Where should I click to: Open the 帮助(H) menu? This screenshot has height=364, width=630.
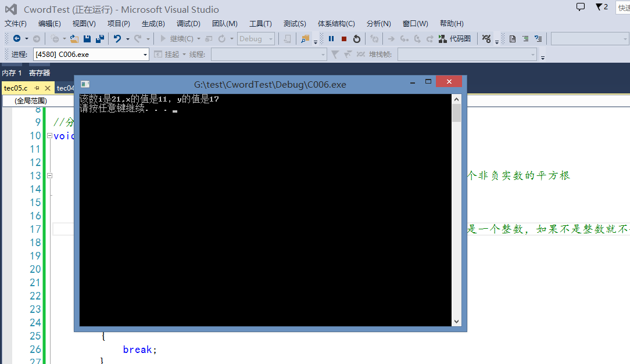click(x=452, y=24)
